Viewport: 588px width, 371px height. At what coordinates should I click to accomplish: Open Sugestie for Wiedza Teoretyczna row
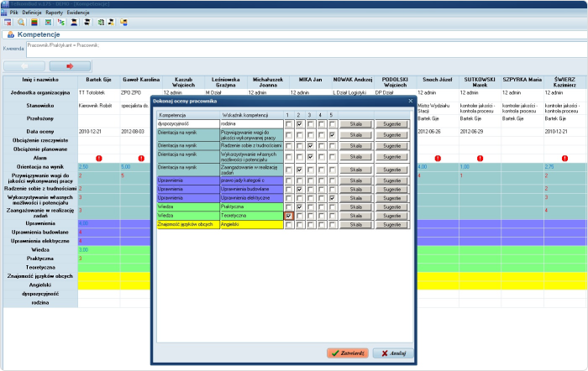tap(392, 216)
